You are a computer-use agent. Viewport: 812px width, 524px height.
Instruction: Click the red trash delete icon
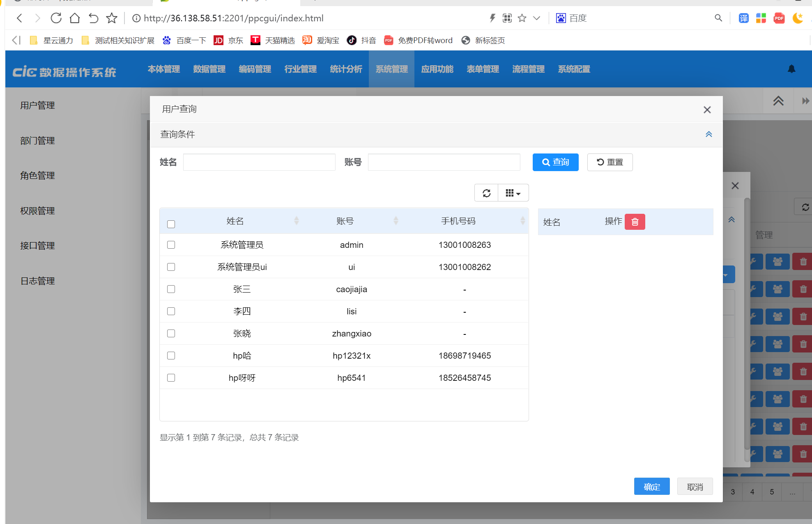[635, 222]
